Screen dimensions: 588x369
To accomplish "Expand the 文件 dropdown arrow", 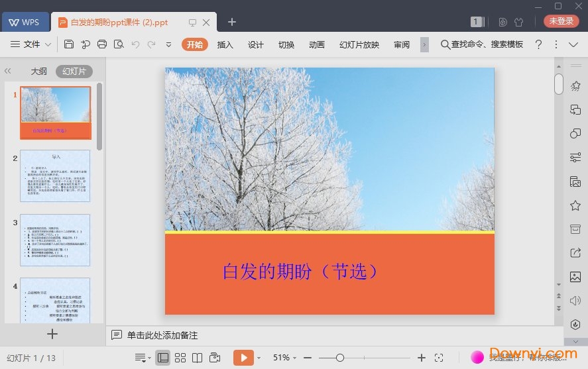I will 48,44.
